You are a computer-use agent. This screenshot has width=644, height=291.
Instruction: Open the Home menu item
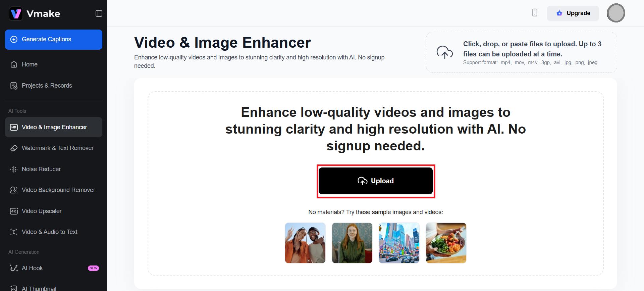coord(30,64)
